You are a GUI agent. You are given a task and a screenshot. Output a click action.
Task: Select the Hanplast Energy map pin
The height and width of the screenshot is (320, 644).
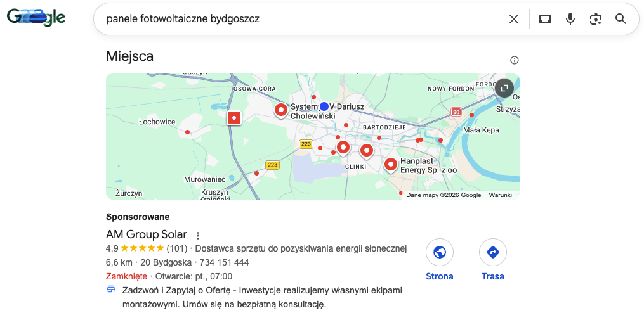pos(391,164)
